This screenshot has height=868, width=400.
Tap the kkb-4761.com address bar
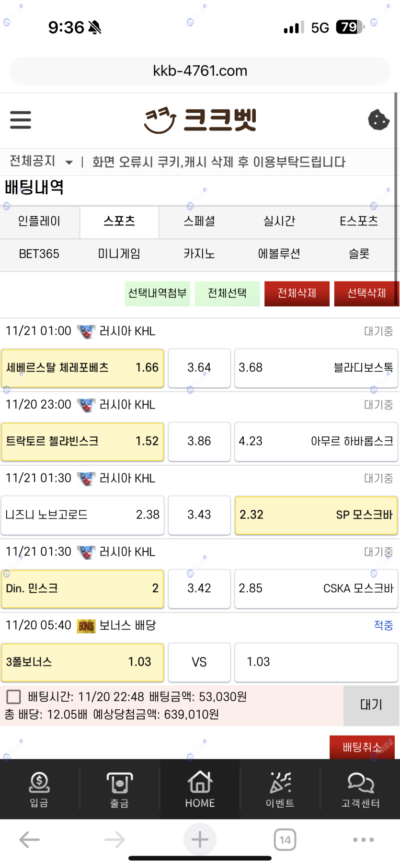(200, 71)
